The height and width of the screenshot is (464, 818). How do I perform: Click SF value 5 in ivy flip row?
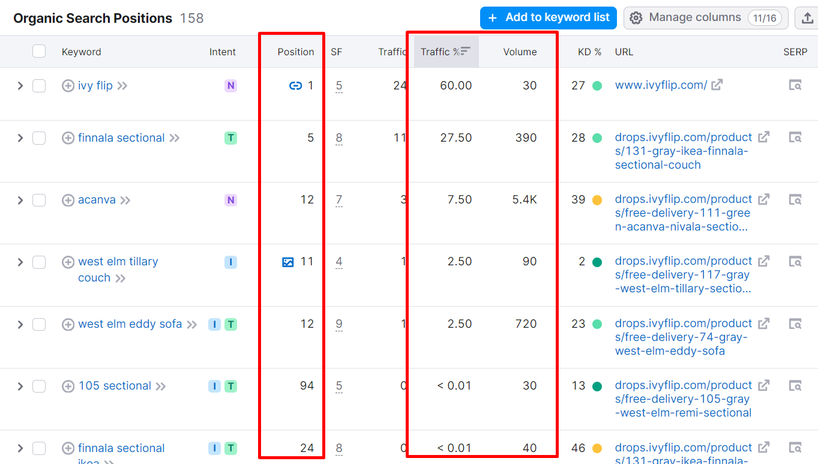point(339,86)
